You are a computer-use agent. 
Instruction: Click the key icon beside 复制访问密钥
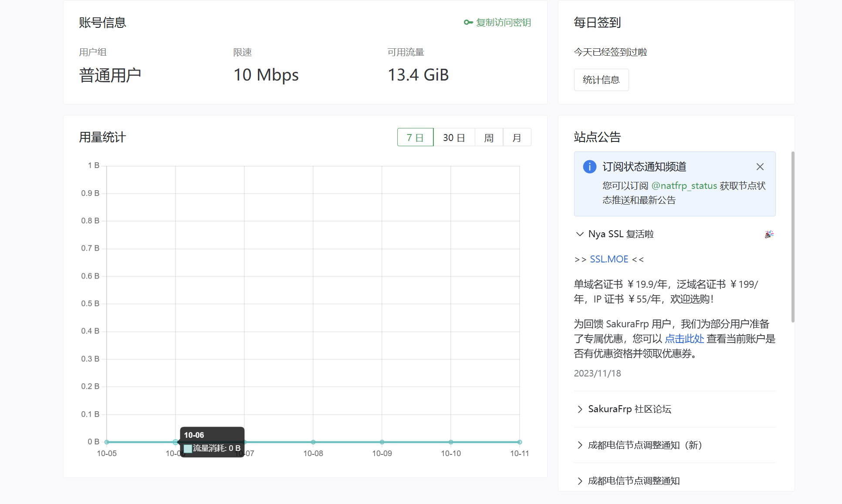468,22
